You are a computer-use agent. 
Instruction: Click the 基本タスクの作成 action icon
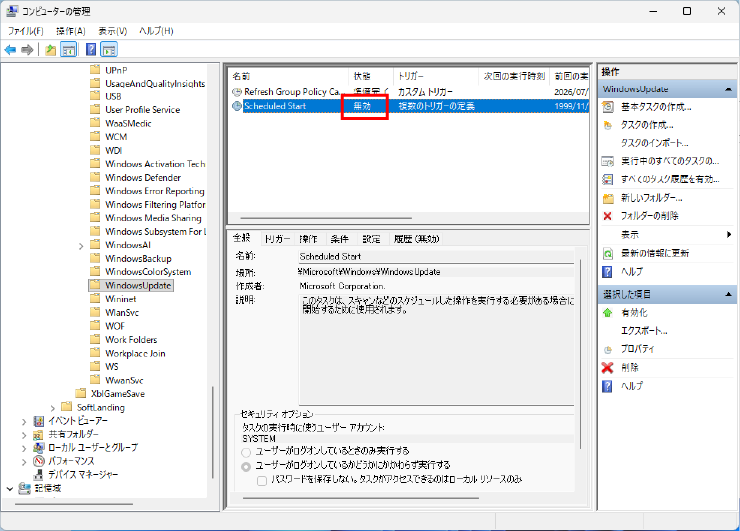point(608,107)
